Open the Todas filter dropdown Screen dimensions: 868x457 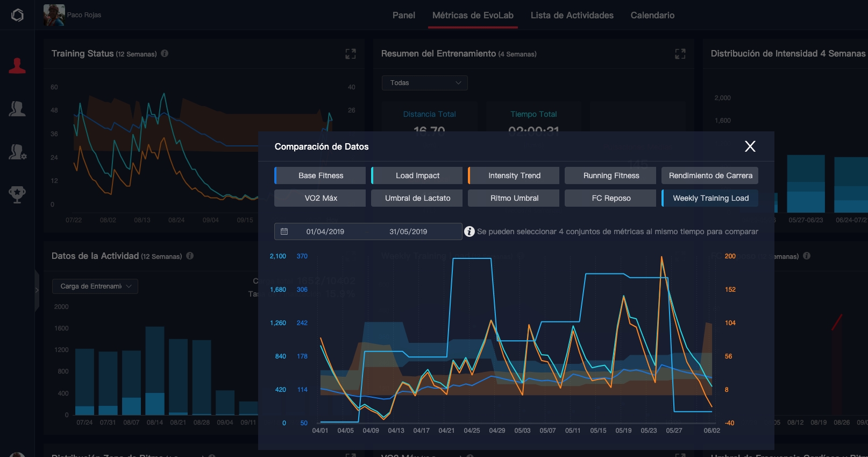coord(424,83)
